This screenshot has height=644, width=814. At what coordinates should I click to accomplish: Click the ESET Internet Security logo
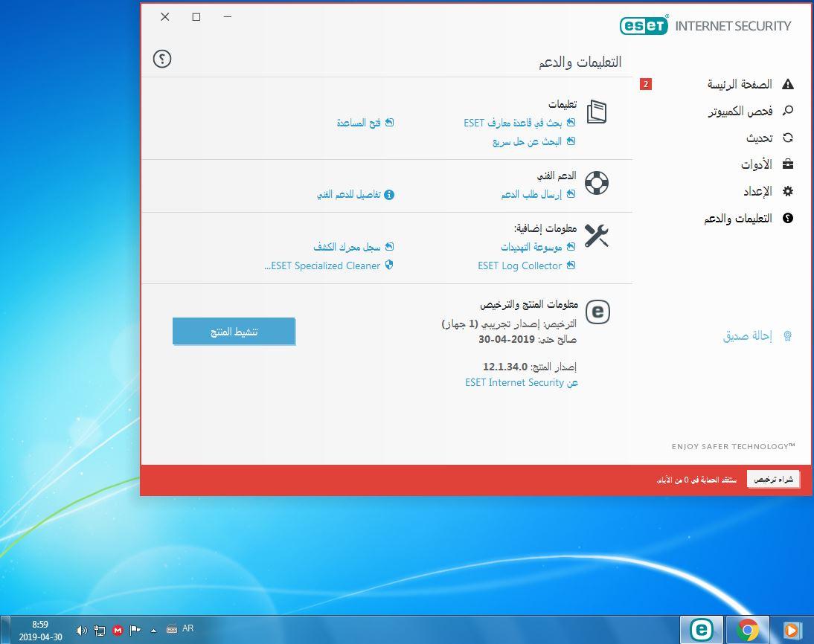tap(705, 25)
